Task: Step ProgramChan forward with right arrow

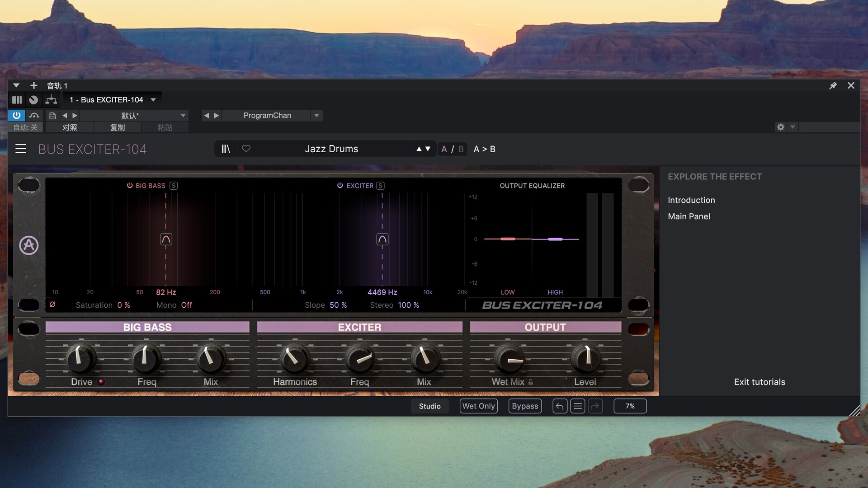Action: [x=217, y=116]
